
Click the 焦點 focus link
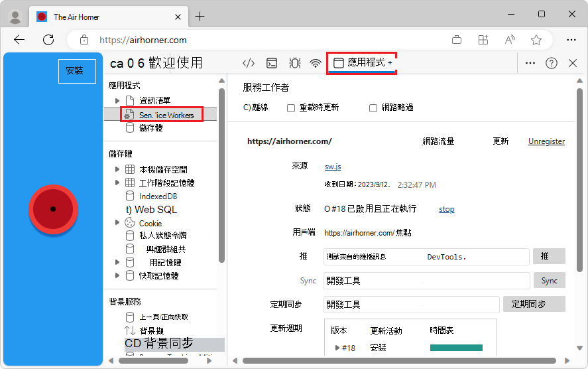[404, 233]
